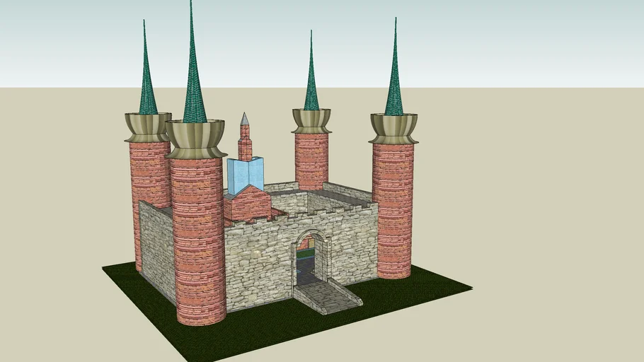Click the front stone wall left of the gate
The image size is (644, 362).
tap(258, 262)
